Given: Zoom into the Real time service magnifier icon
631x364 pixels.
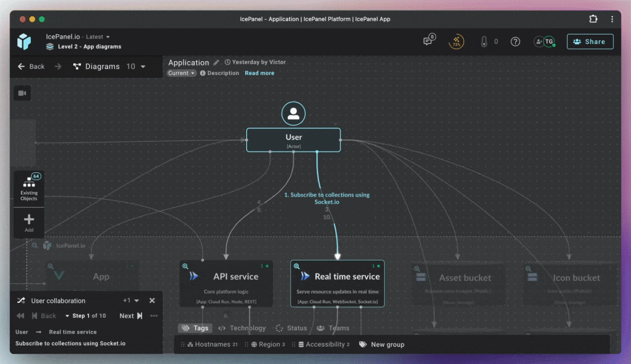Looking at the screenshot, I should pos(297,266).
